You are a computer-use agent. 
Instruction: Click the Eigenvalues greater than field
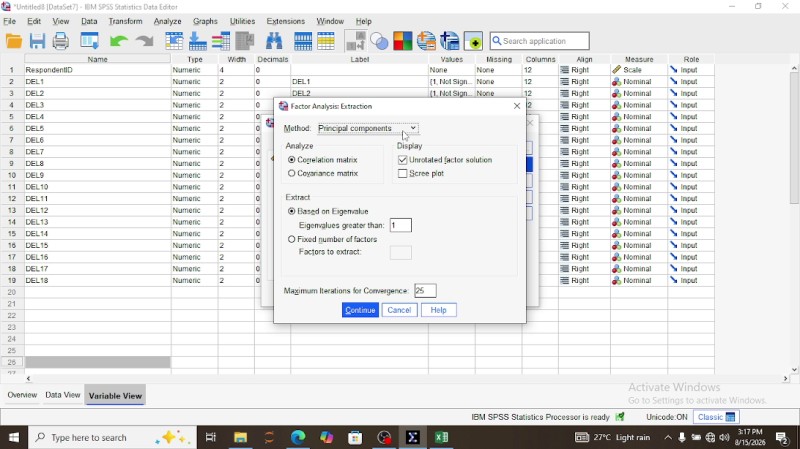(x=401, y=226)
